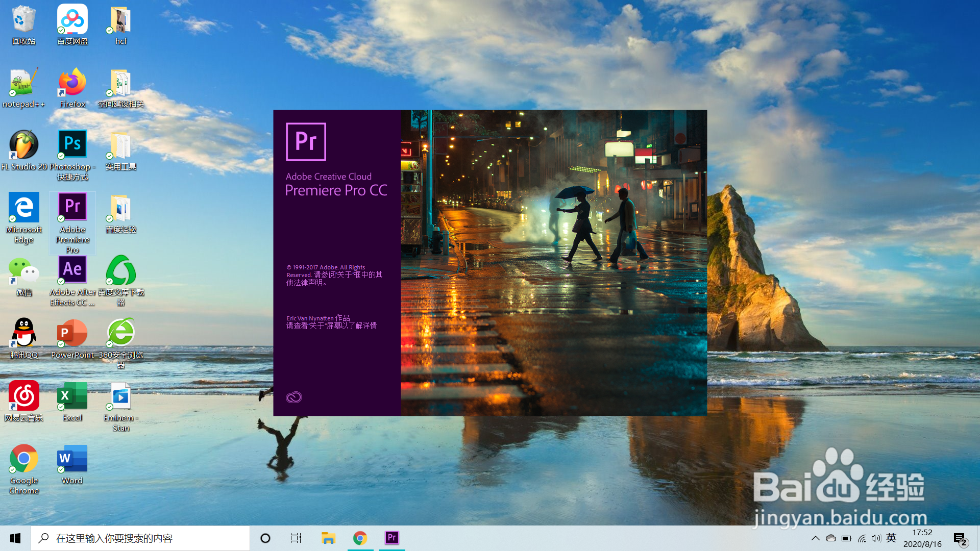The width and height of the screenshot is (980, 551).
Task: Launch the Google Chrome desktop icon
Action: 23,469
